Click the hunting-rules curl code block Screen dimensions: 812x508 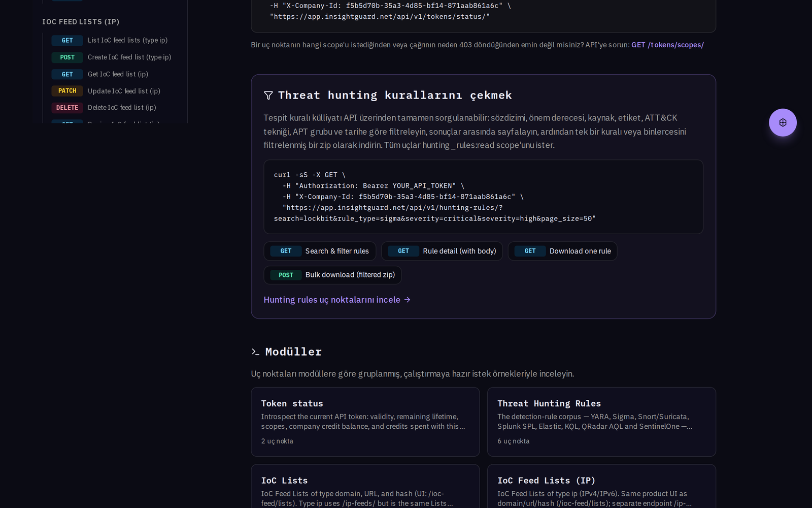(483, 197)
